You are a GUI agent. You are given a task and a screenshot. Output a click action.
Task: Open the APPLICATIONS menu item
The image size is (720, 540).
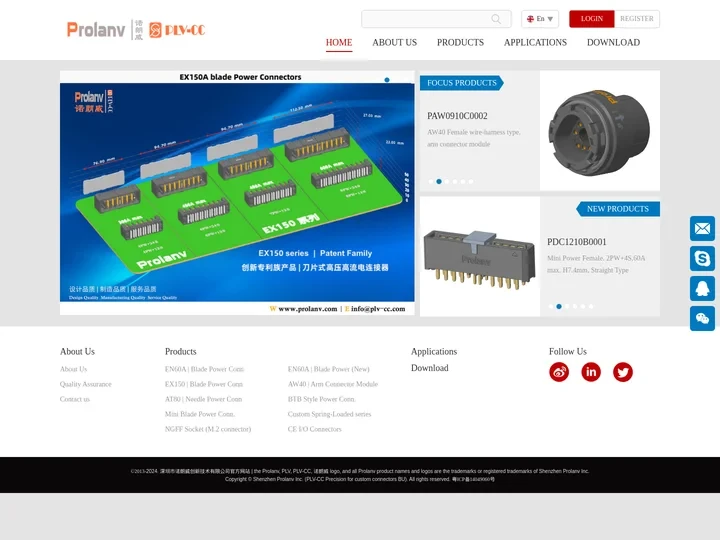tap(535, 43)
